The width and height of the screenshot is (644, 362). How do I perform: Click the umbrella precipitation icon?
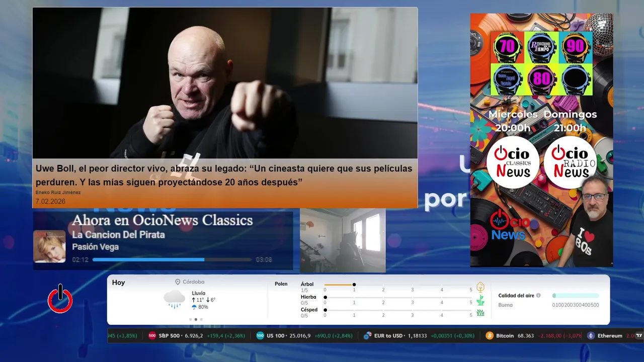(194, 307)
